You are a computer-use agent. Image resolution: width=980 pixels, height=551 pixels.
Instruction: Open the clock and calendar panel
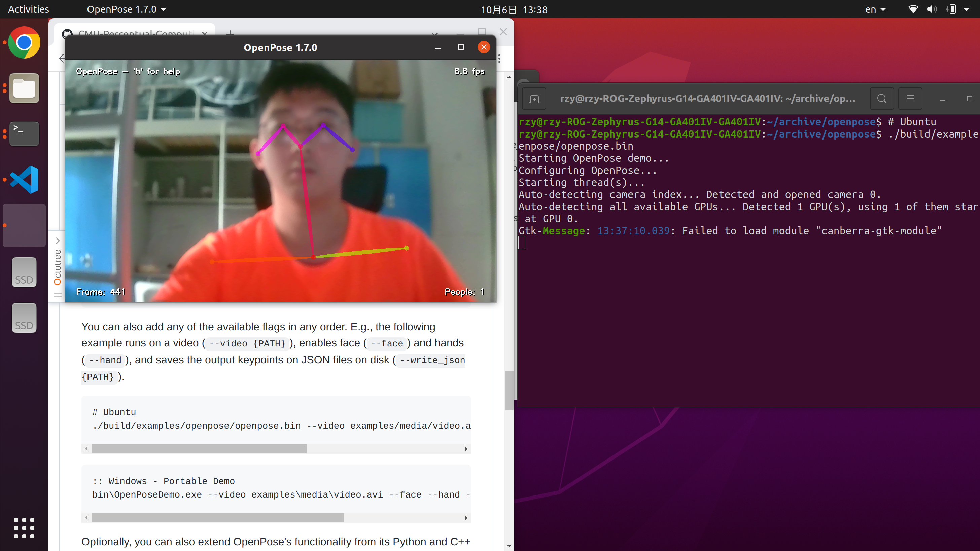(514, 9)
